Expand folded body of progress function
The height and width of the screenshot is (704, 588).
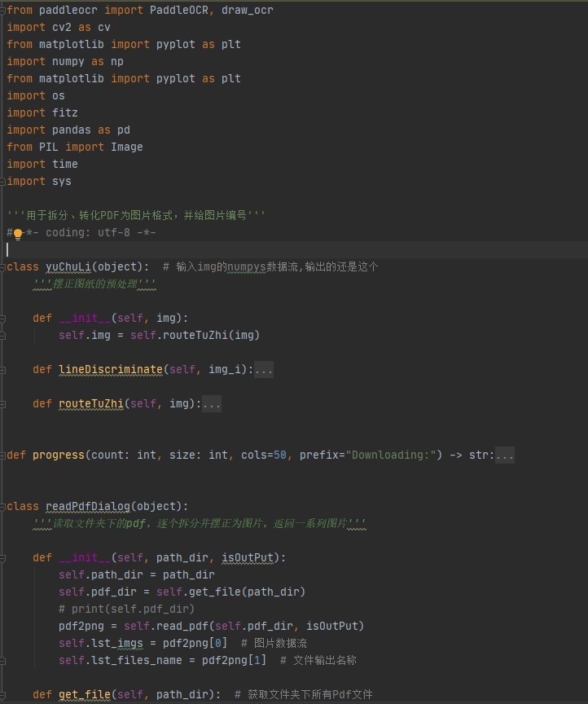pos(504,455)
